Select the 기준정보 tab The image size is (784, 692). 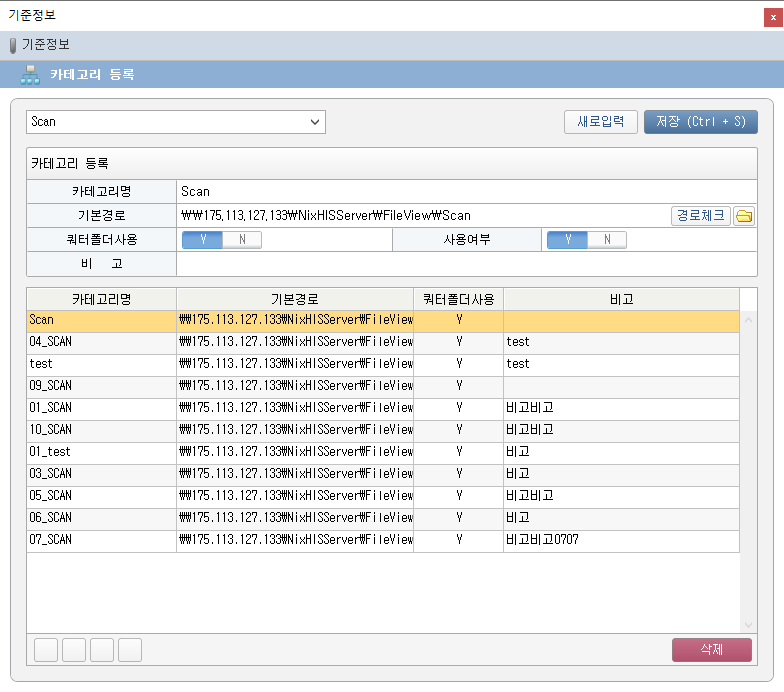(45, 45)
